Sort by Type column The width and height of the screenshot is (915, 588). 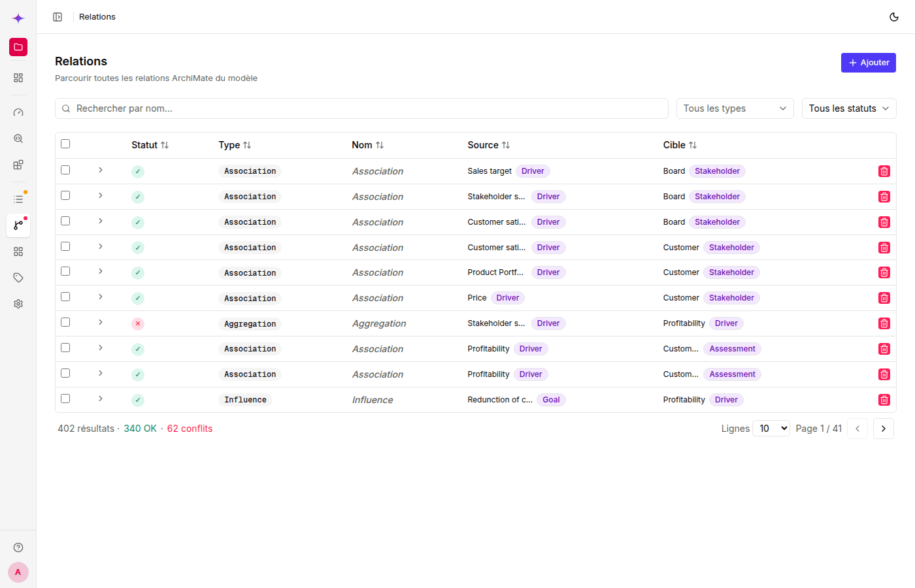tap(235, 145)
